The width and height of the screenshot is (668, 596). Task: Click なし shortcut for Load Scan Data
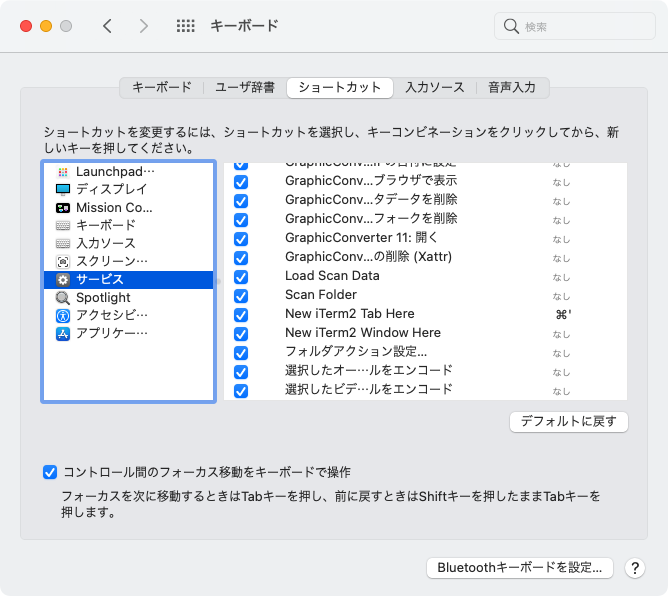pyautogui.click(x=561, y=277)
